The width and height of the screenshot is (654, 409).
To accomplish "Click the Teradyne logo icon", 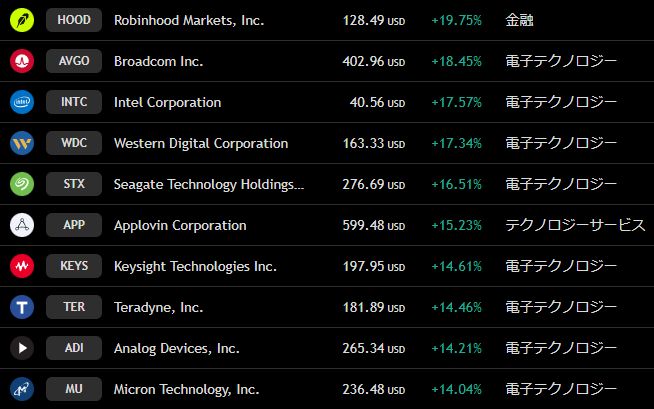I will 22,307.
